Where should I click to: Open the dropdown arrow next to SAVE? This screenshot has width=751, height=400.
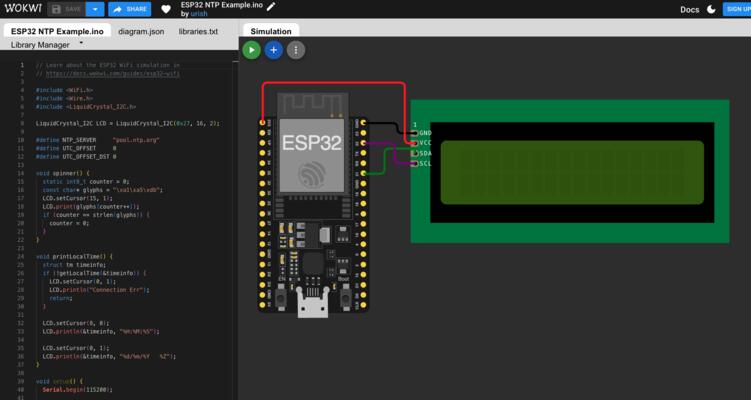pos(95,9)
